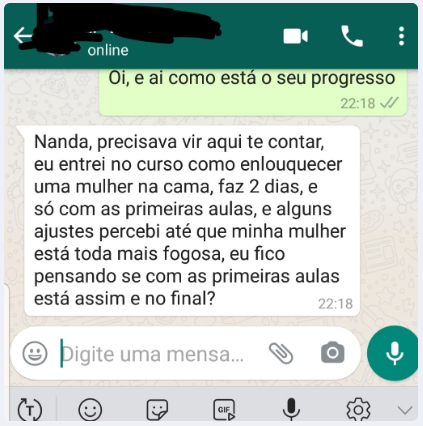This screenshot has width=423, height=426.
Task: Open keyboard settings gear
Action: point(358,409)
